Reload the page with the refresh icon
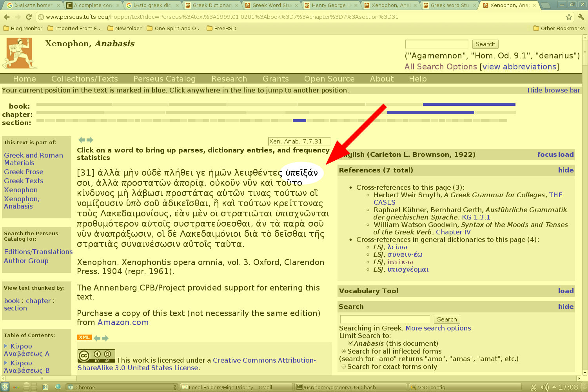Screen dimensions: 588x392 point(29,17)
